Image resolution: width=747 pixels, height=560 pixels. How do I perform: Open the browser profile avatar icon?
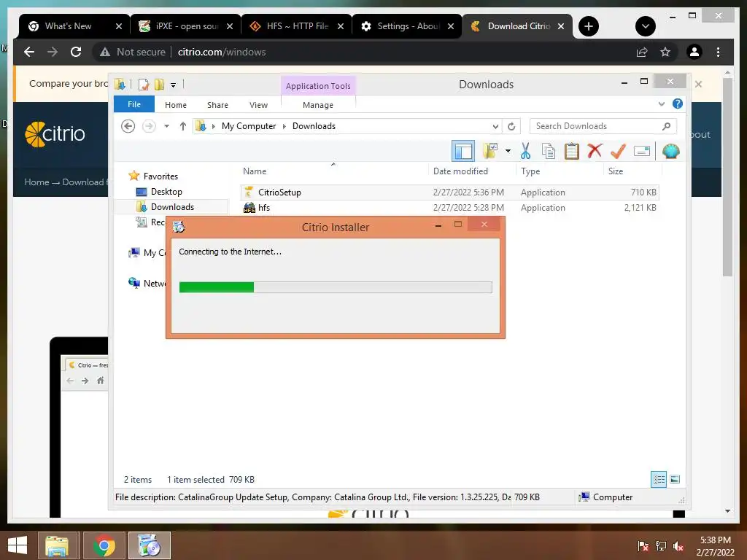pyautogui.click(x=694, y=52)
